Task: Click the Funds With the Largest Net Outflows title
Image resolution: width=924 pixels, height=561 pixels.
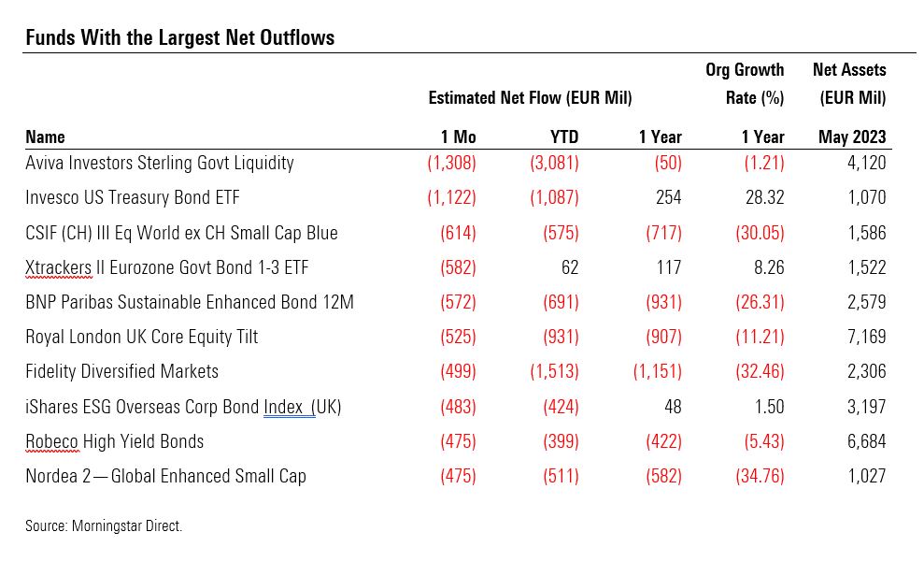Action: (179, 38)
